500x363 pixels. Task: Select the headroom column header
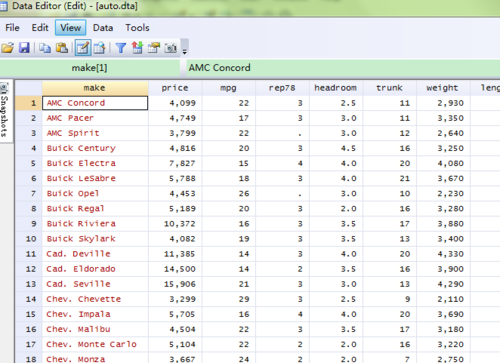coord(336,88)
